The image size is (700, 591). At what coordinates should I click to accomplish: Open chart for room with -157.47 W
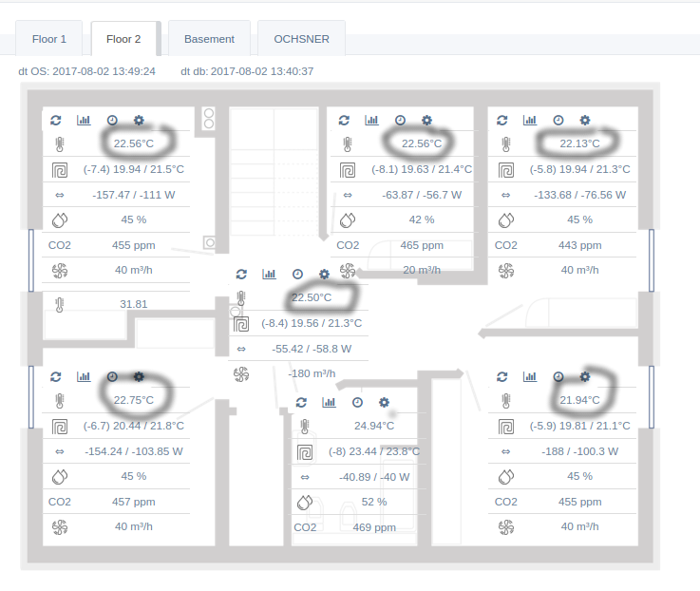point(84,120)
